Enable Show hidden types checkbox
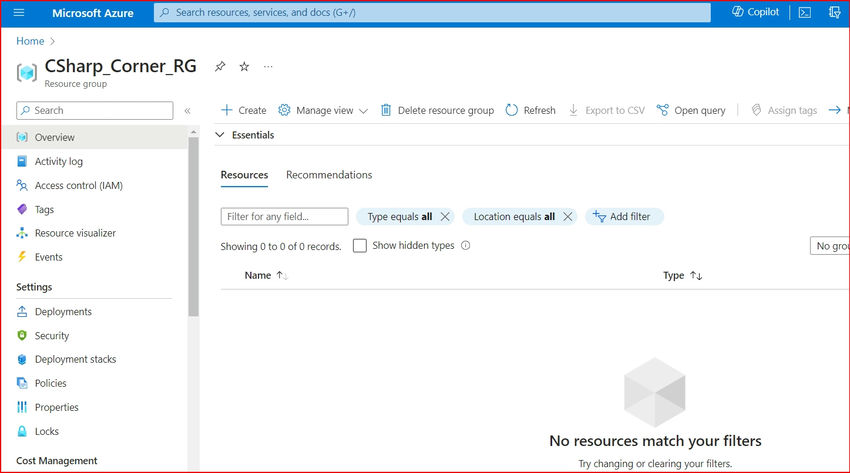This screenshot has height=473, width=850. tap(359, 245)
